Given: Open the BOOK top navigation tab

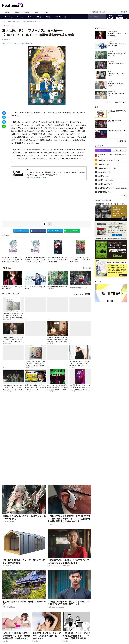Looking at the screenshot, I should click(x=46, y=12).
